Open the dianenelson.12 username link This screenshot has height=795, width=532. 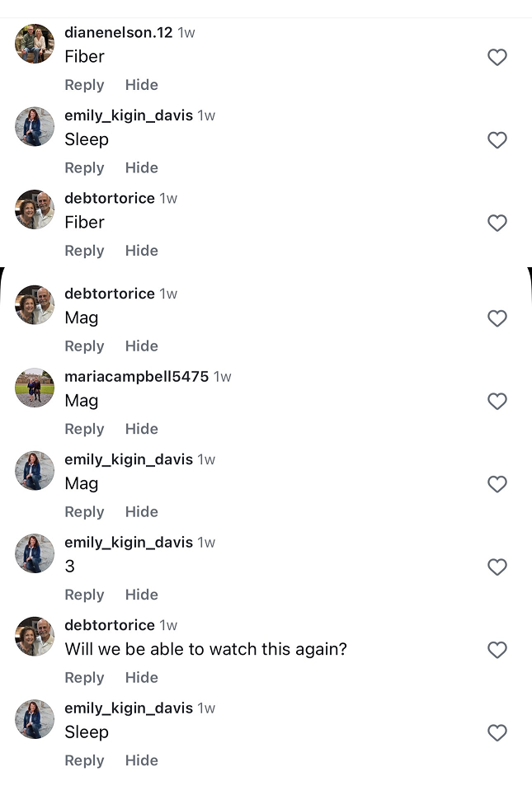[x=118, y=33]
